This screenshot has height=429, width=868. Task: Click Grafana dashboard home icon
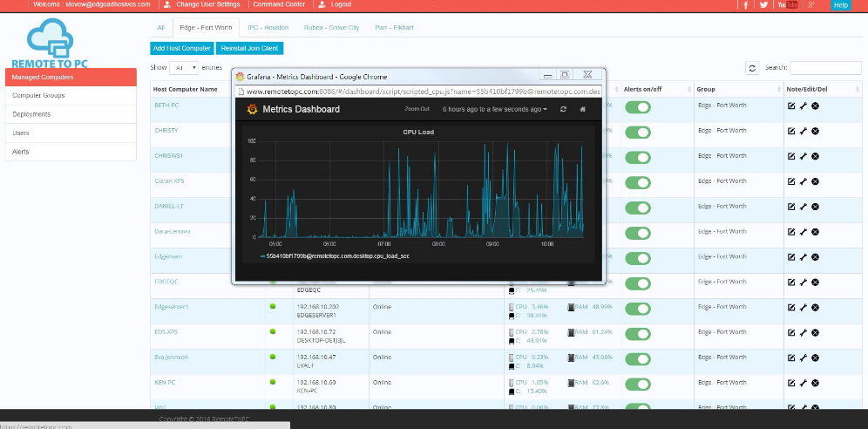tap(582, 109)
